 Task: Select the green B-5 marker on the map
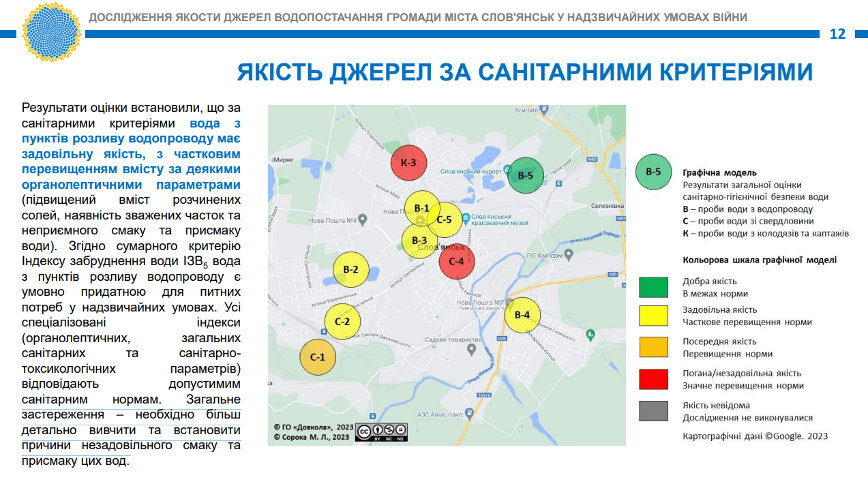[x=525, y=175]
